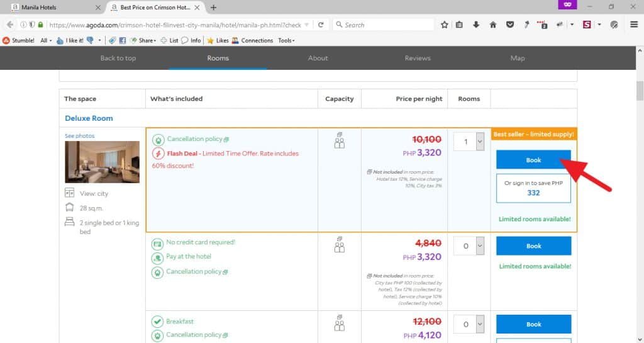Open a new browser tab

tap(213, 8)
